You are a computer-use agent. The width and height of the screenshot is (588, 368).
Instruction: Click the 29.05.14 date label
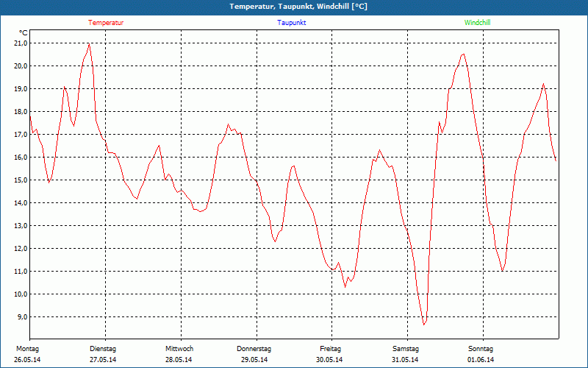coord(254,360)
